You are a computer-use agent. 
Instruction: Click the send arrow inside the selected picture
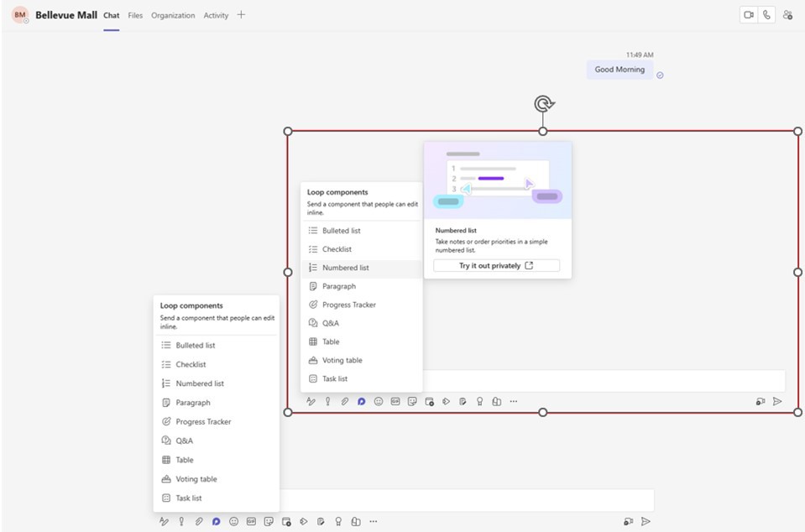pyautogui.click(x=777, y=401)
